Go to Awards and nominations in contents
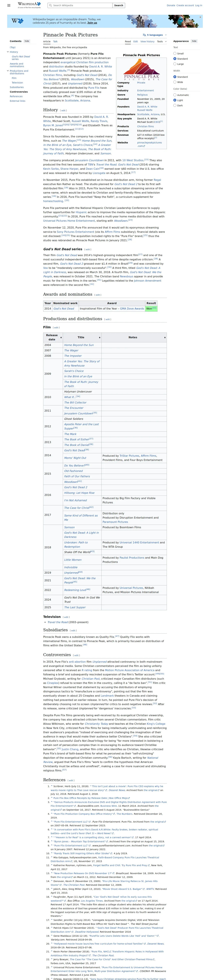The height and width of the screenshot is (980, 210). [x=17, y=65]
